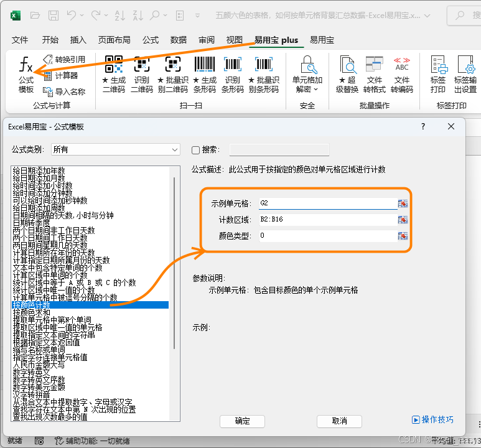
Task: Click the Undo arrow
Action: point(71,15)
